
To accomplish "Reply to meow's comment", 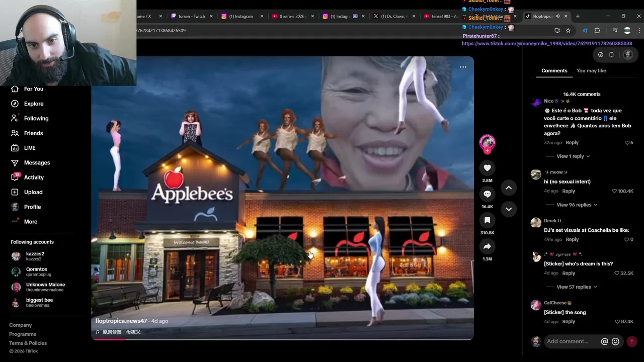I will tap(569, 191).
